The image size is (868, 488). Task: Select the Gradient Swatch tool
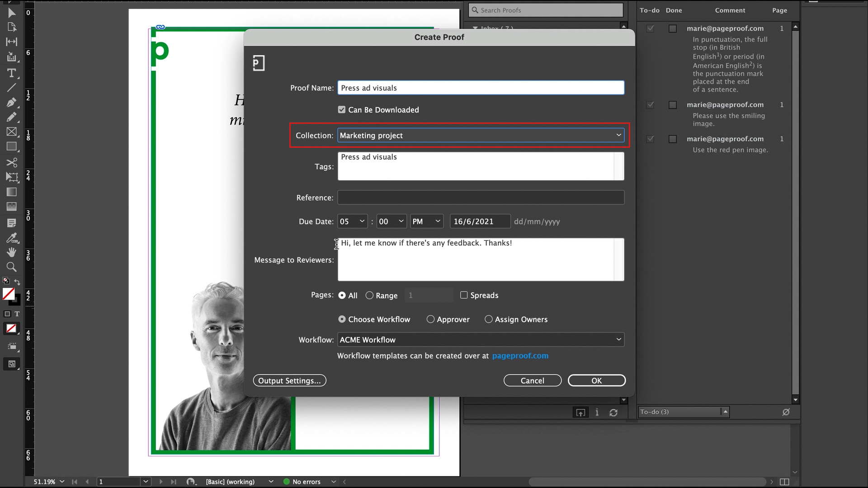(x=12, y=192)
